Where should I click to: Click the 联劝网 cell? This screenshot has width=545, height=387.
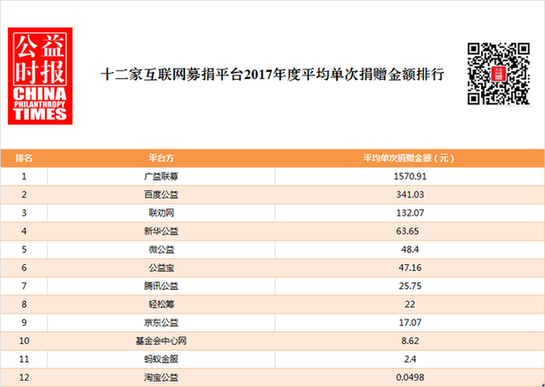tap(161, 213)
